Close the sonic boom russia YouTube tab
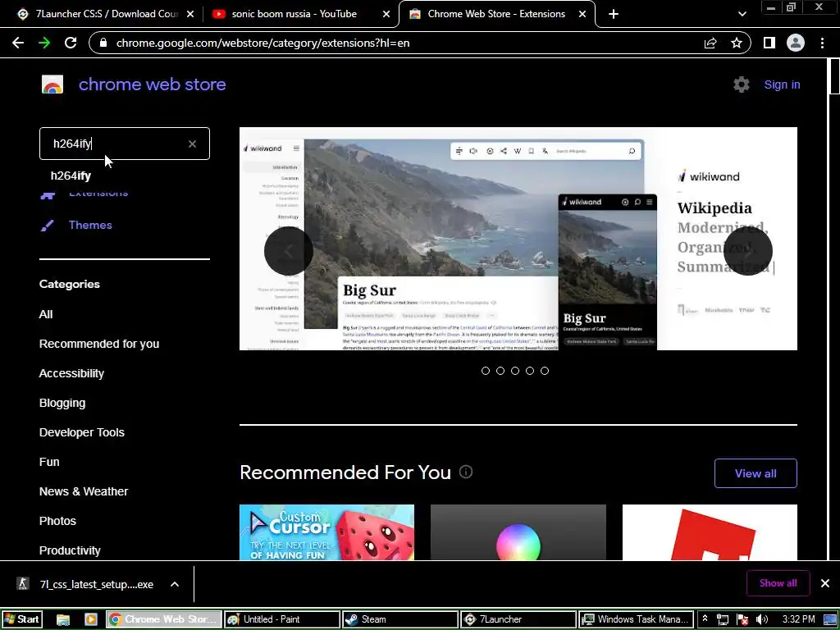 pos(386,14)
